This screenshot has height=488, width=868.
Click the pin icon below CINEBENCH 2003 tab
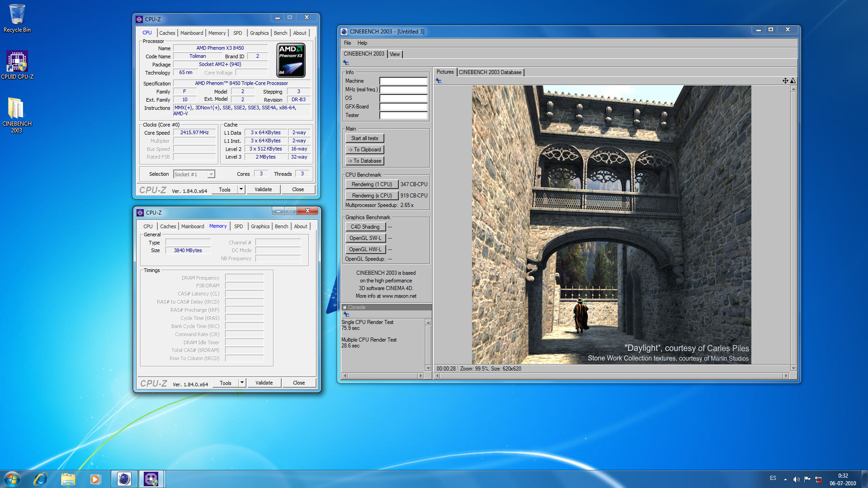click(x=346, y=63)
